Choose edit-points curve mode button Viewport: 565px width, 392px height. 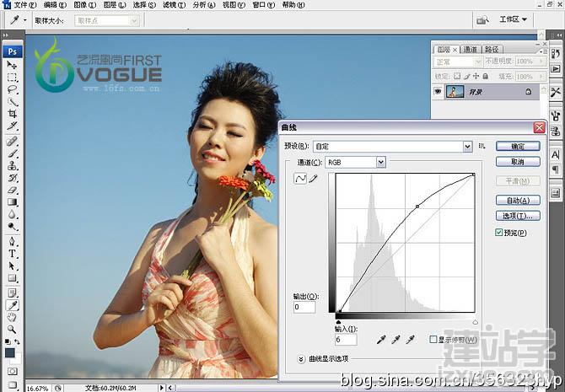(x=300, y=179)
